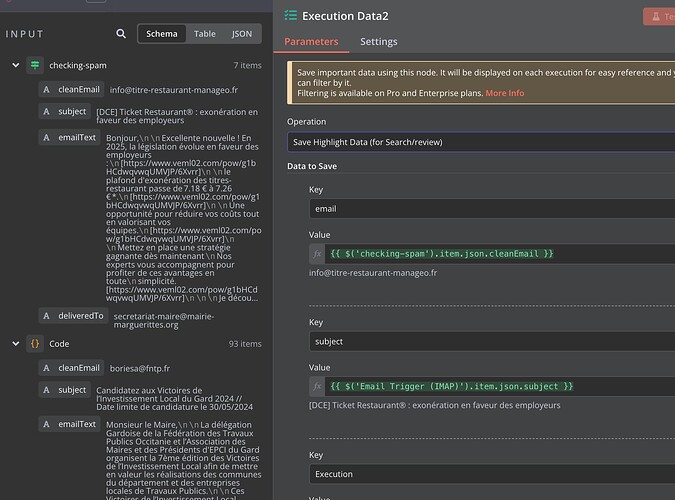Open the Parameters tab
This screenshot has width=675, height=500.
(x=311, y=41)
